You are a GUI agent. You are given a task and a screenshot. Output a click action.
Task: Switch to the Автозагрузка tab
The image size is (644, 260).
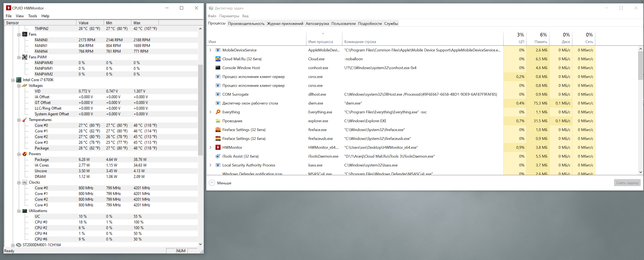(317, 24)
